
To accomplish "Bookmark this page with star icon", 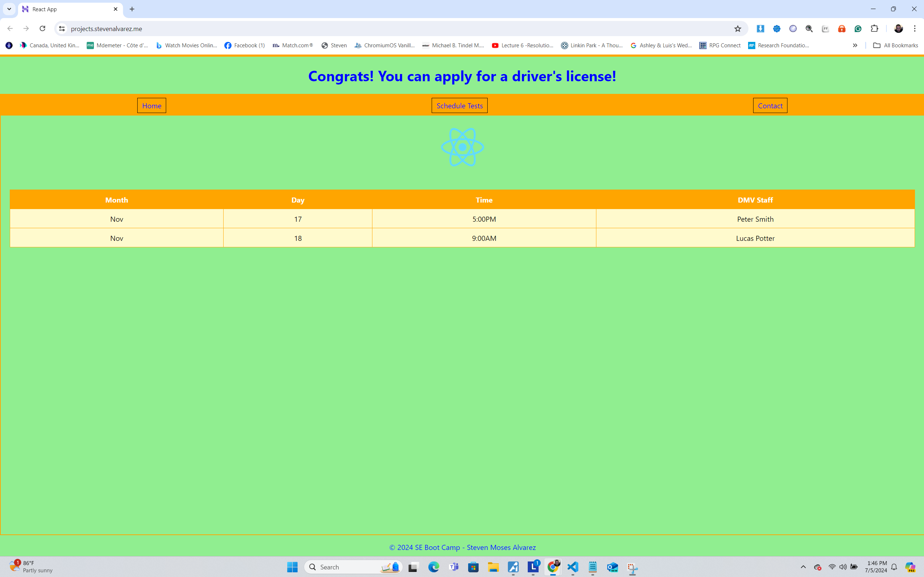I will [x=737, y=29].
